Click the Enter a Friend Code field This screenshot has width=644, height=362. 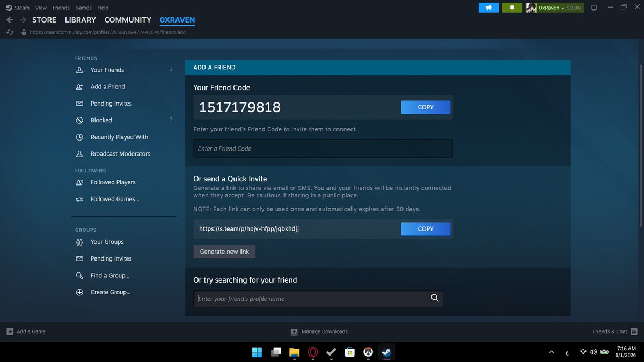323,149
